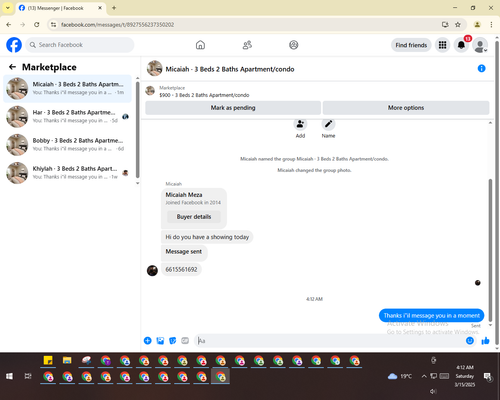Image resolution: width=500 pixels, height=400 pixels.
Task: Open the Chrome profile icon
Action: [x=477, y=25]
